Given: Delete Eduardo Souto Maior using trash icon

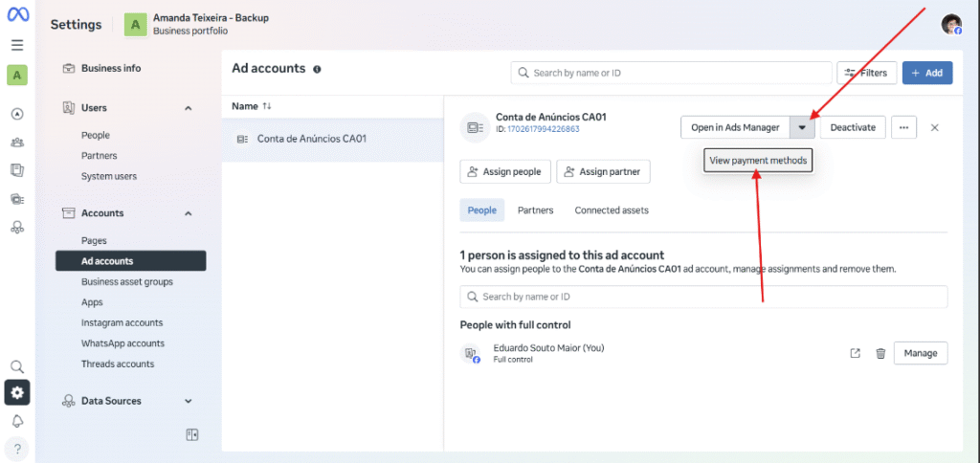Looking at the screenshot, I should tap(880, 354).
